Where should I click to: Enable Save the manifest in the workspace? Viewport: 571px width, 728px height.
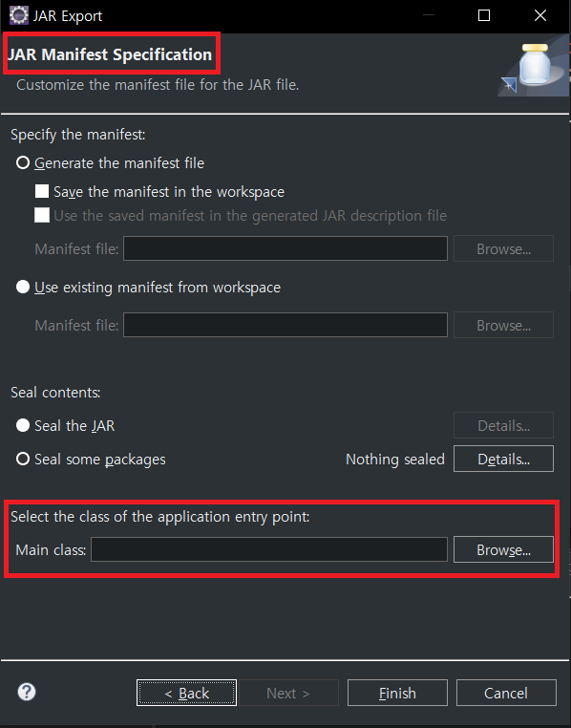click(x=159, y=192)
